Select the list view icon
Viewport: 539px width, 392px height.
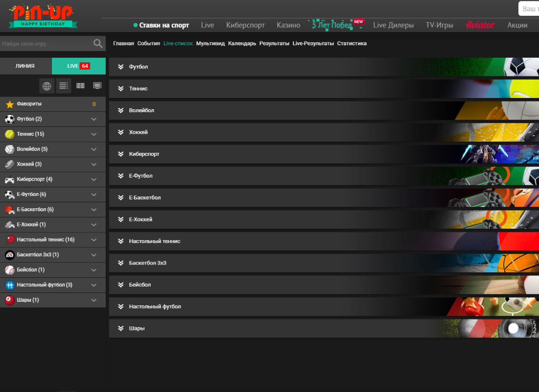point(64,86)
